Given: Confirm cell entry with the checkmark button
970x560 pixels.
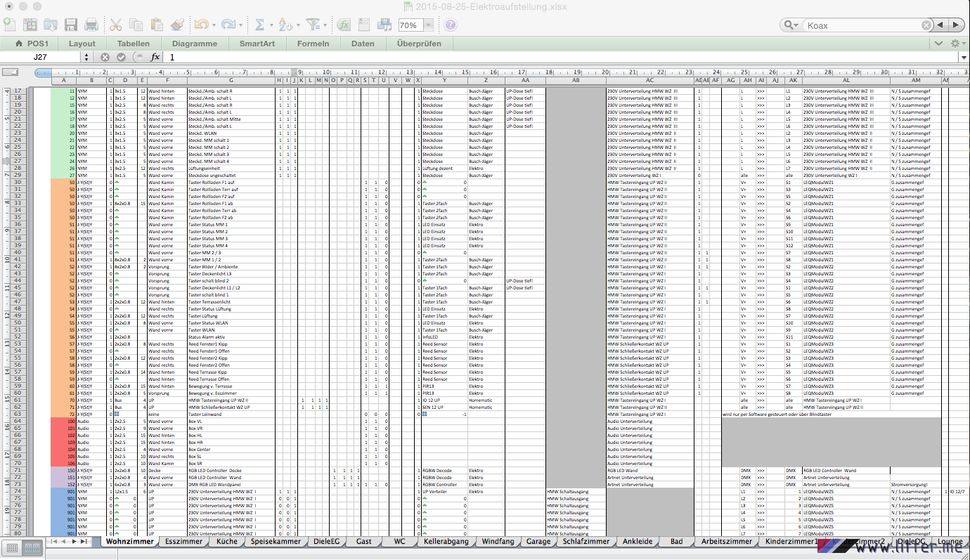Looking at the screenshot, I should tap(122, 57).
